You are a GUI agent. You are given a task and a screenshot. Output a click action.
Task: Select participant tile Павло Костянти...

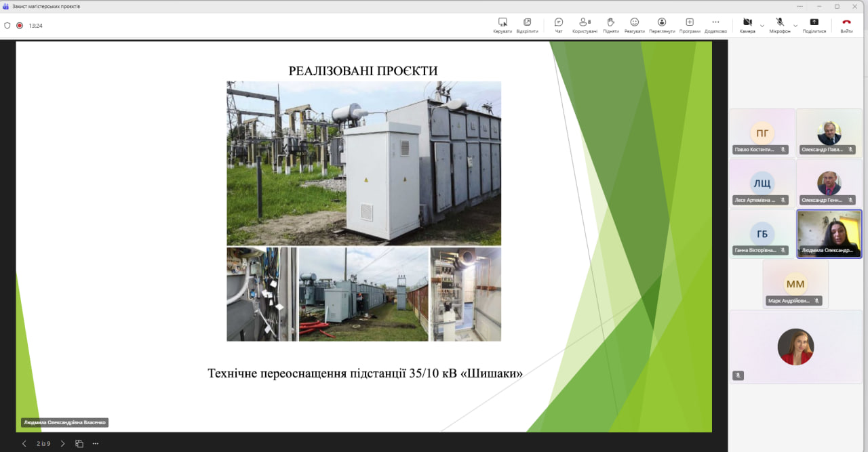(x=762, y=133)
